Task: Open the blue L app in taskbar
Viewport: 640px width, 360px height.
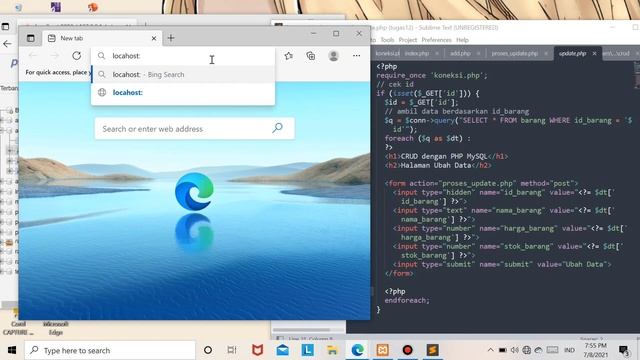Action: pos(307,350)
